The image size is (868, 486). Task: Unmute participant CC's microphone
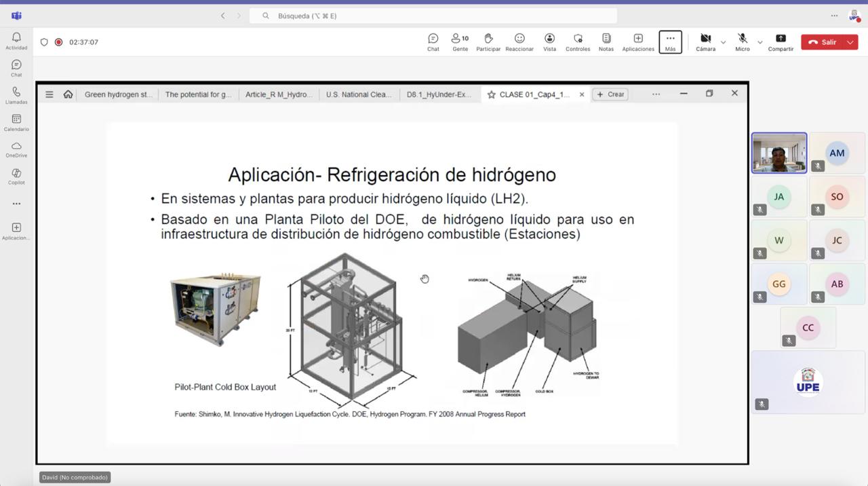click(788, 340)
